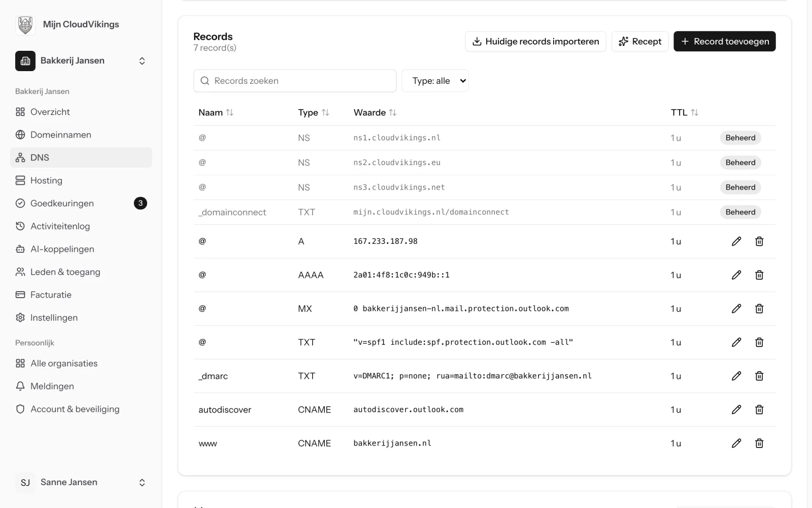Edit the SPF TXT record

[x=736, y=342]
